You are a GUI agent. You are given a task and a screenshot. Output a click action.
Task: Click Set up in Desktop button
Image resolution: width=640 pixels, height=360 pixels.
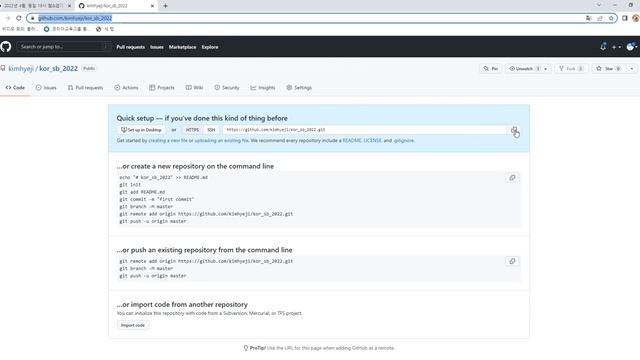(141, 130)
